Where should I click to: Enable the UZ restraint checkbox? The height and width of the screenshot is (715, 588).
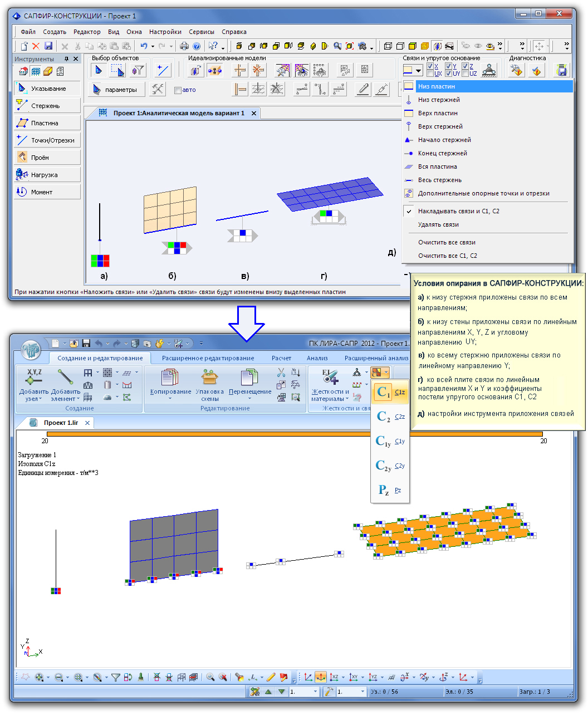(x=465, y=74)
